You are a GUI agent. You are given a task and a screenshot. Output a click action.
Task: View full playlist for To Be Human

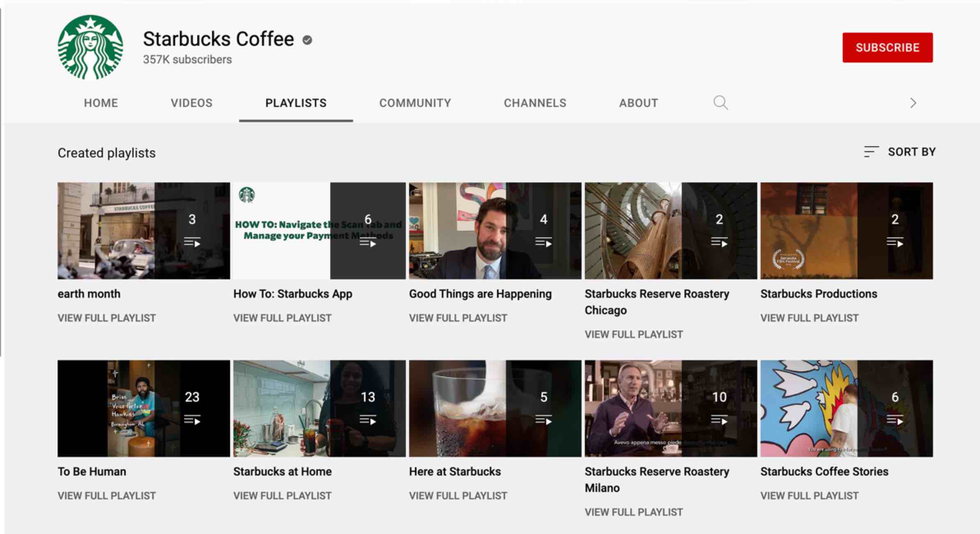[x=106, y=496]
